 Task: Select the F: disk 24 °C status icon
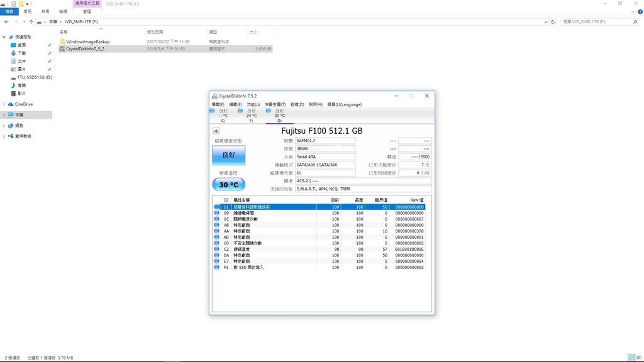coord(240,111)
